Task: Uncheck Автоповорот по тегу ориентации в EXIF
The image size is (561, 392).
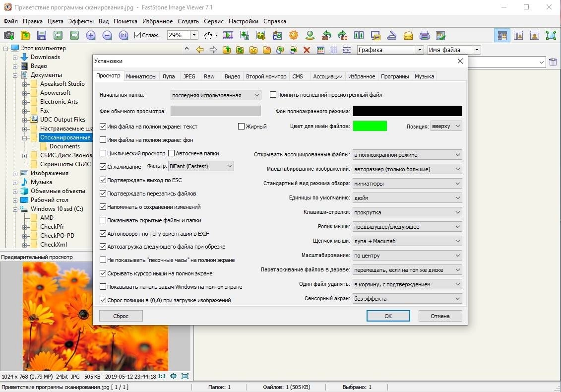Action: (x=103, y=234)
